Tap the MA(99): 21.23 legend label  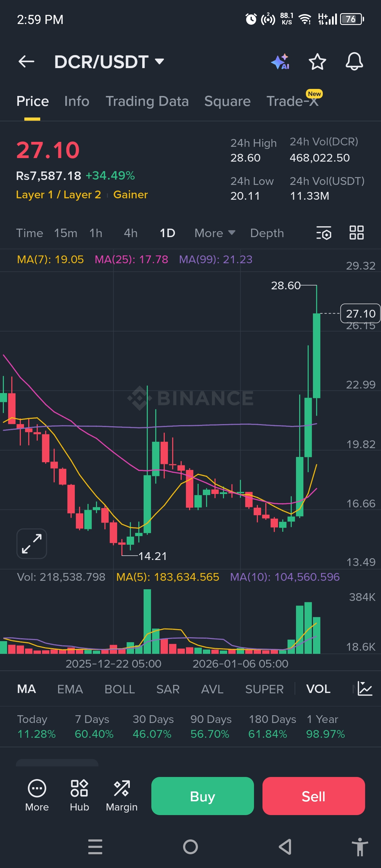click(x=216, y=259)
